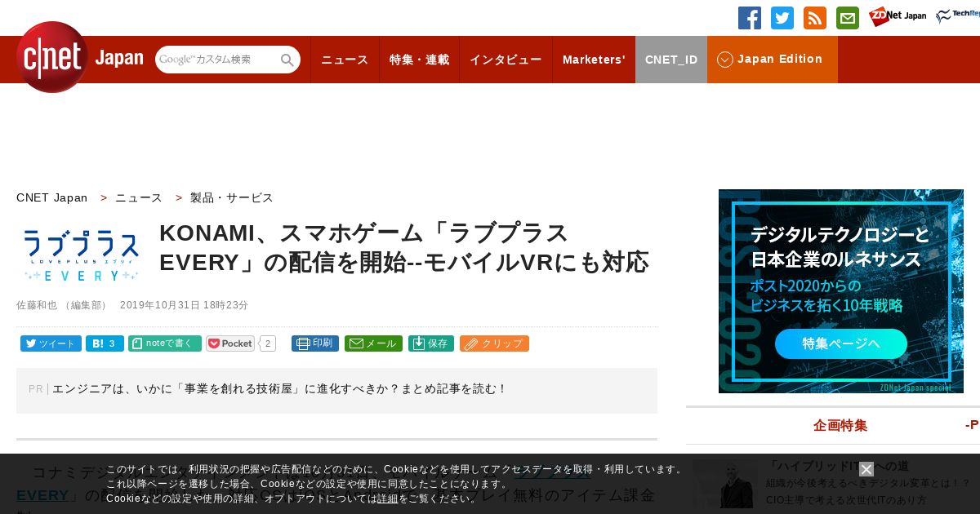Open the RSS feed icon
Image resolution: width=980 pixels, height=514 pixels.
pos(815,18)
